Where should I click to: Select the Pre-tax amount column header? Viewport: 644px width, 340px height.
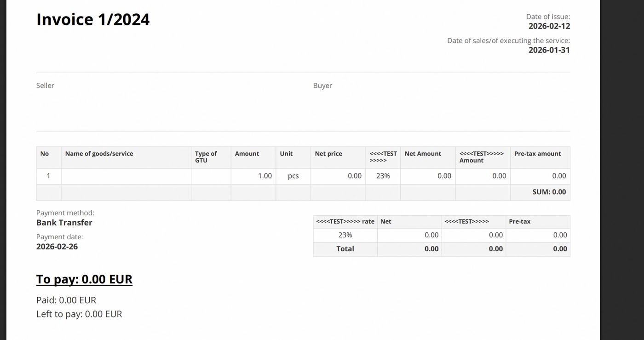tap(537, 154)
